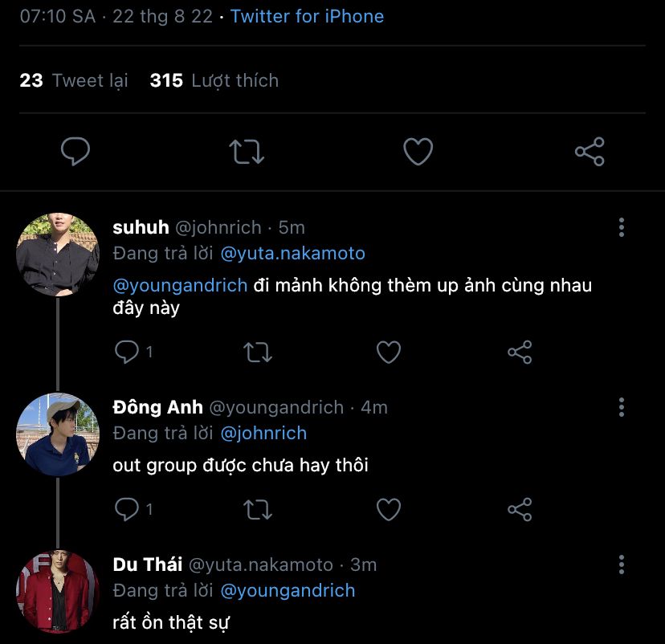Share the main tweet
The height and width of the screenshot is (644, 665).
point(590,151)
